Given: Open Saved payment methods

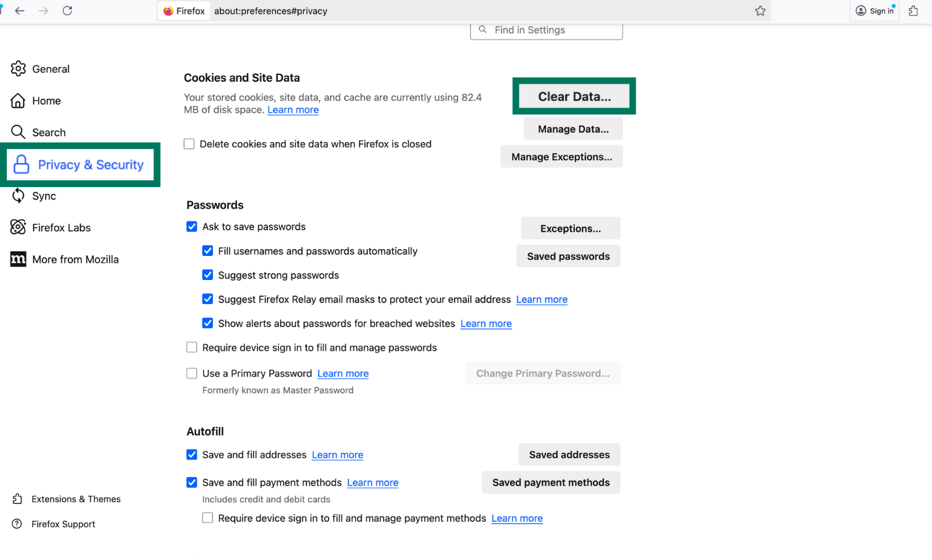Looking at the screenshot, I should (550, 482).
